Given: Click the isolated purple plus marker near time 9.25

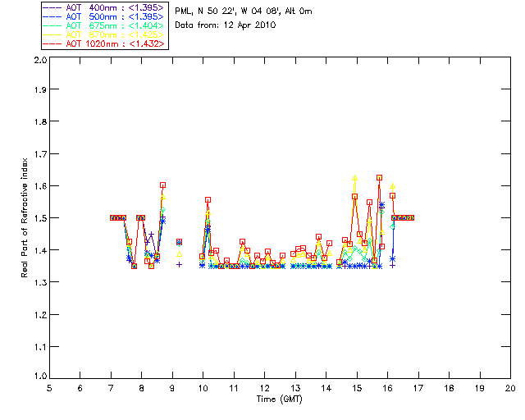Looking at the screenshot, I should point(179,265).
